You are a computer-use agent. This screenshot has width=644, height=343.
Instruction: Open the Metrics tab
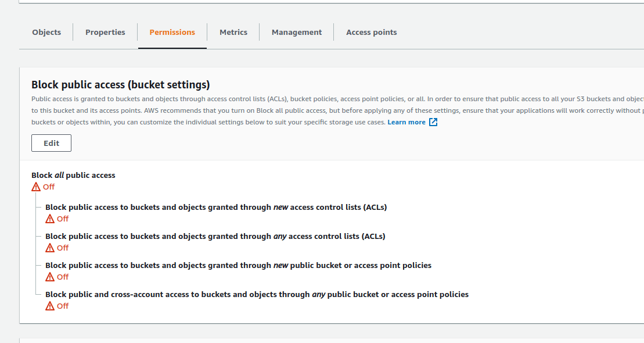(x=233, y=32)
